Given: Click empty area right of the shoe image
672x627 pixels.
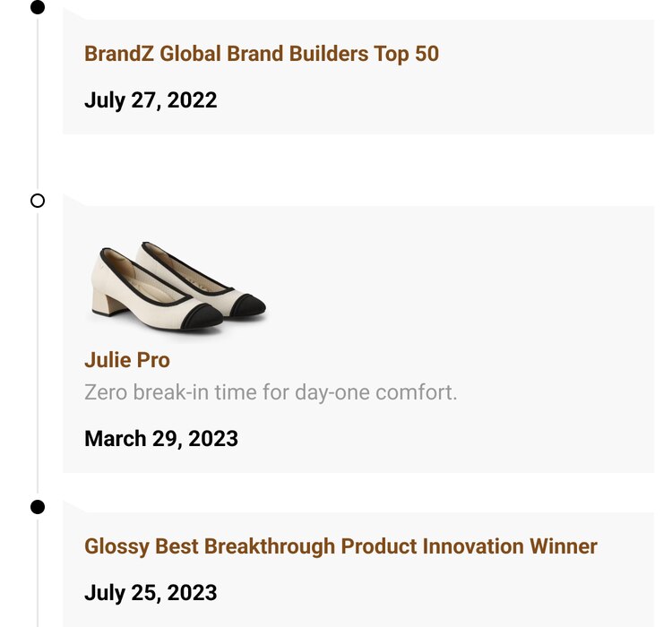Looking at the screenshot, I should pyautogui.click(x=466, y=287).
